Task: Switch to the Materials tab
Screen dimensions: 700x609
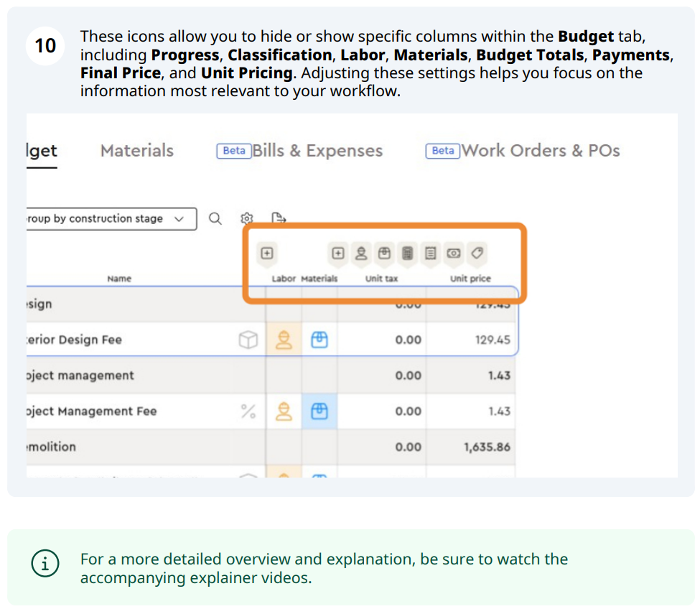Action: [x=137, y=151]
